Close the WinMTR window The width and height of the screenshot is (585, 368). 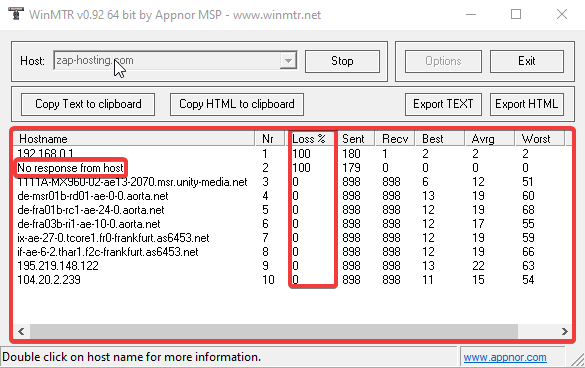coord(561,15)
